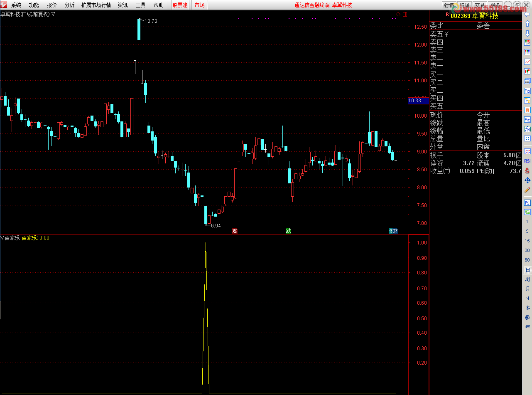Viewport: 532px width, 395px height.
Task: Click the small diamond icon above price axis
Action: (x=398, y=14)
